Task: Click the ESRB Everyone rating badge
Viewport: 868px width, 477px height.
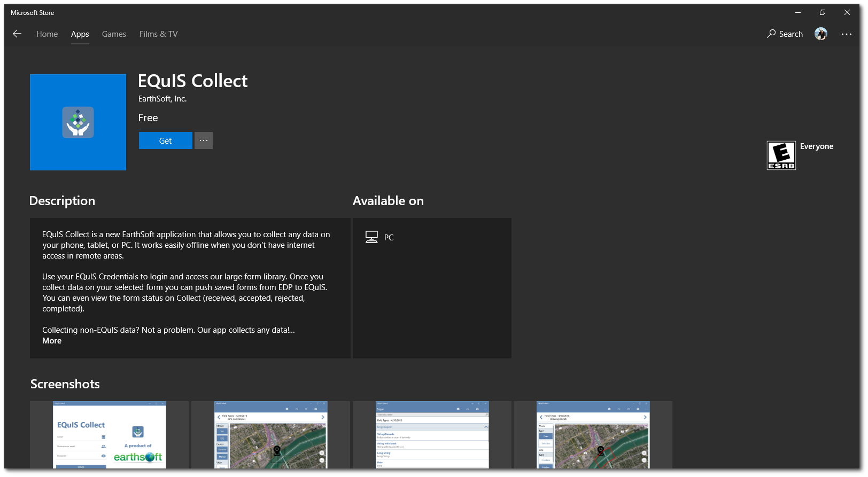Action: point(781,155)
